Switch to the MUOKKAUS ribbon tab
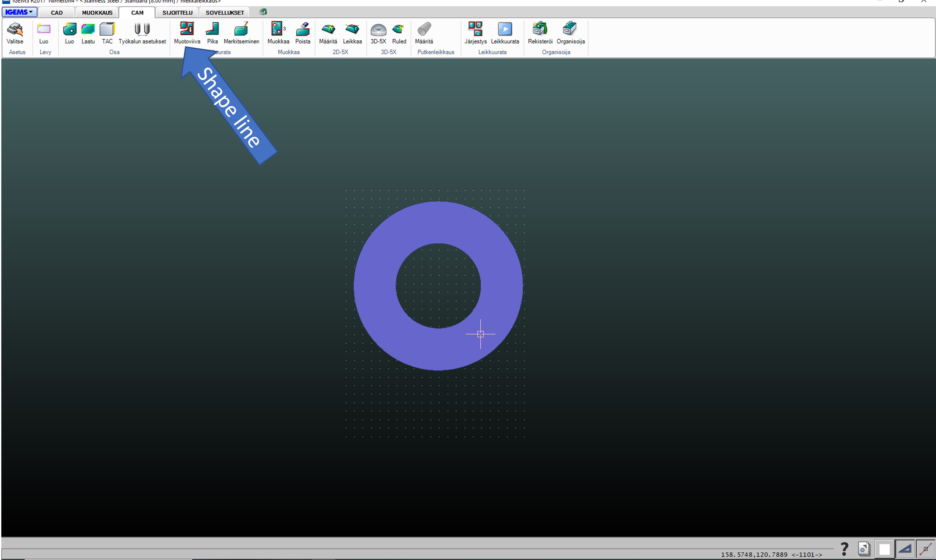Viewport: 936px width, 560px height. tap(97, 12)
